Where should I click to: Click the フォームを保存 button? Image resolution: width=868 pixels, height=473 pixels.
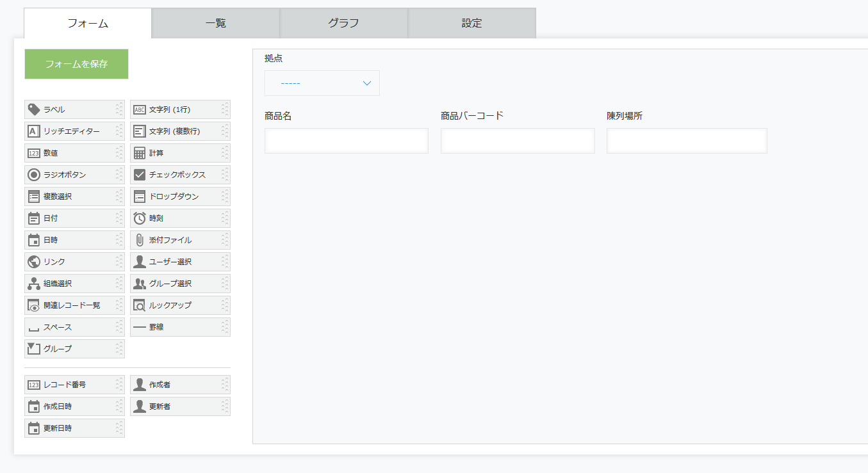[76, 64]
